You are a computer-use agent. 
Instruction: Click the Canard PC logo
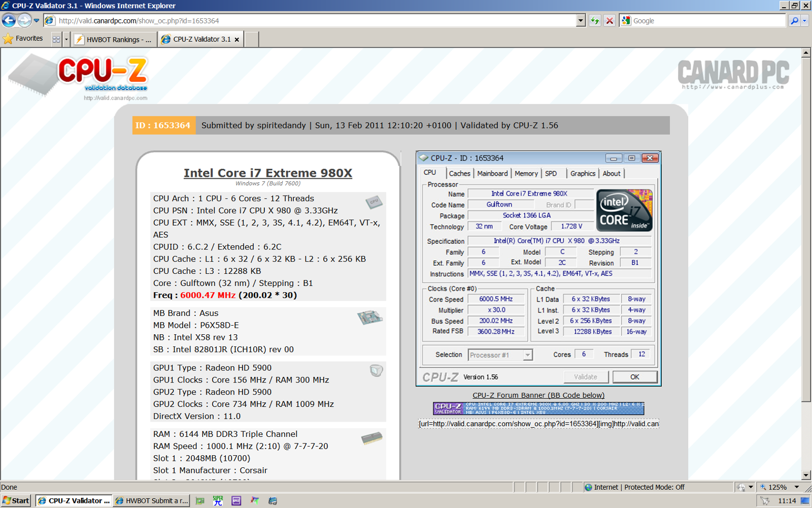pos(733,74)
